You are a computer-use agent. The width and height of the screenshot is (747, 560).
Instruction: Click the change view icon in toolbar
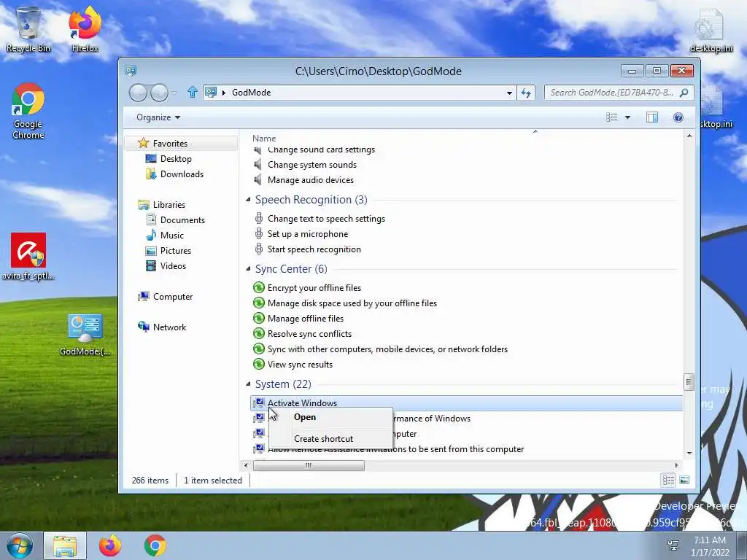tap(612, 117)
